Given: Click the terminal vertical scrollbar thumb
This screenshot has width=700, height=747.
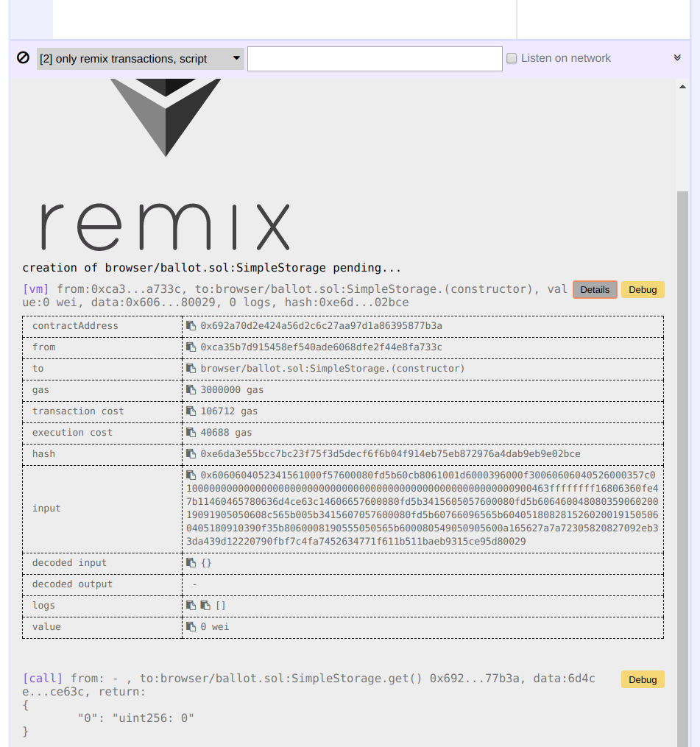Looking at the screenshot, I should 682,469.
